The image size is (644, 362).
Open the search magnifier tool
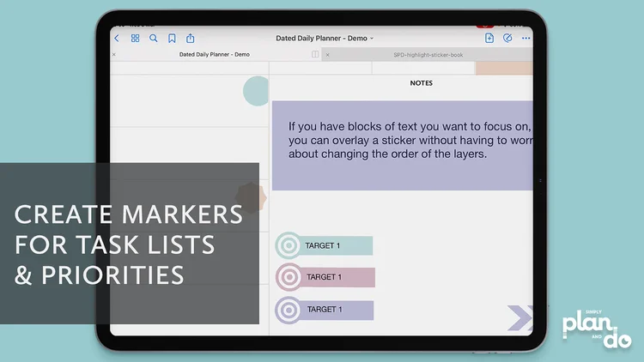153,38
